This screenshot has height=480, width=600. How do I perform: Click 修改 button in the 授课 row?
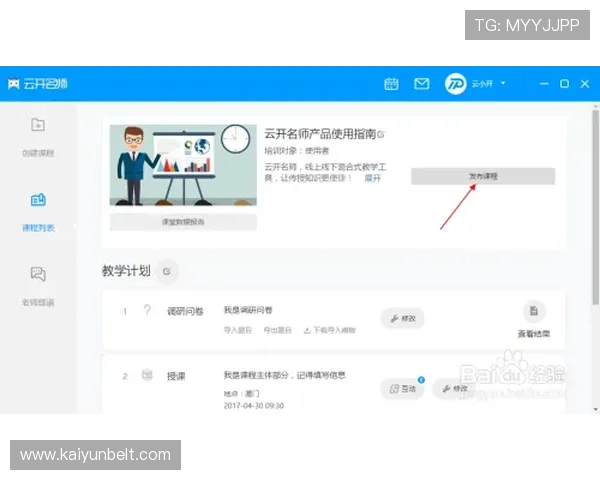click(454, 389)
